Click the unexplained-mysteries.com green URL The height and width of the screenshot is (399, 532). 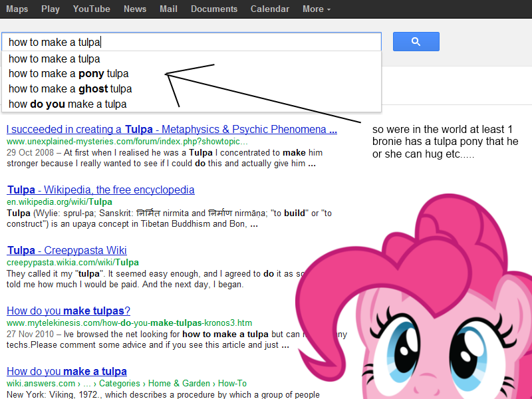click(127, 141)
